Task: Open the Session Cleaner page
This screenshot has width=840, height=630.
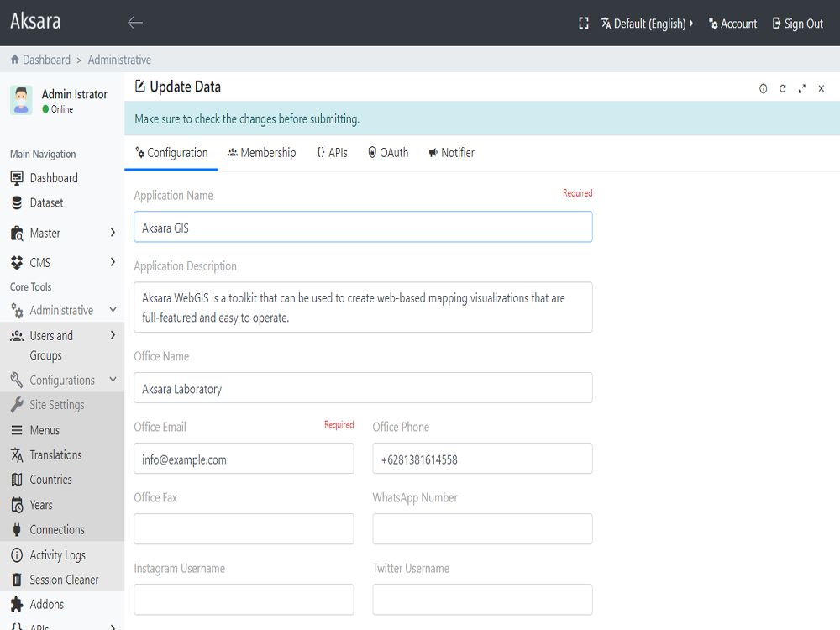Action: (64, 580)
